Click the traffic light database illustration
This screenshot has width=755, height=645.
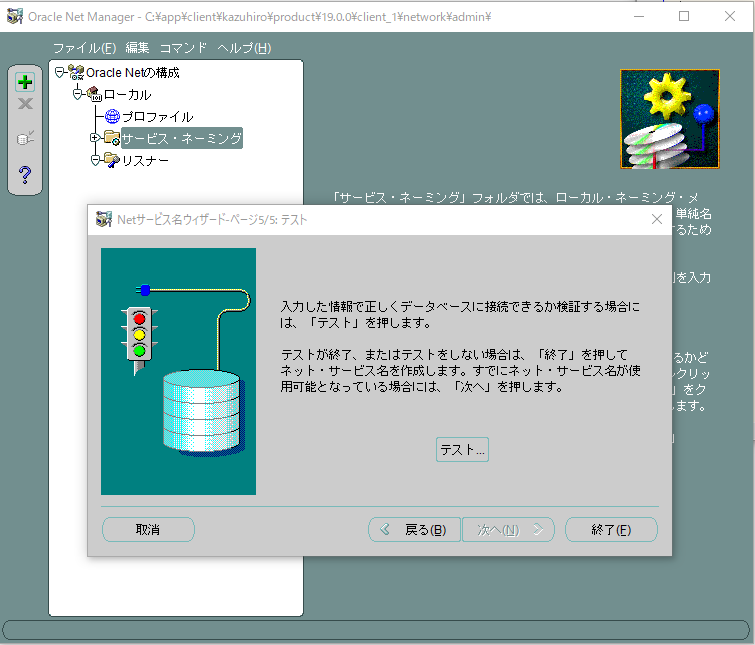[178, 371]
